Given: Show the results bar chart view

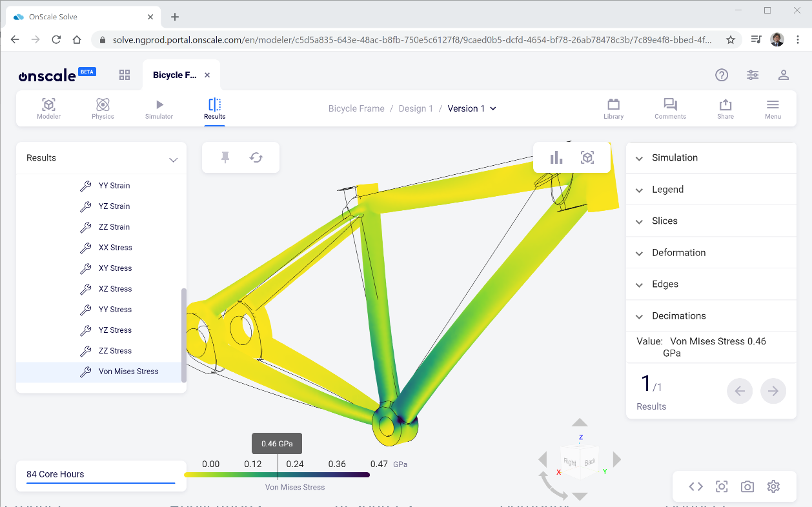Looking at the screenshot, I should point(556,157).
